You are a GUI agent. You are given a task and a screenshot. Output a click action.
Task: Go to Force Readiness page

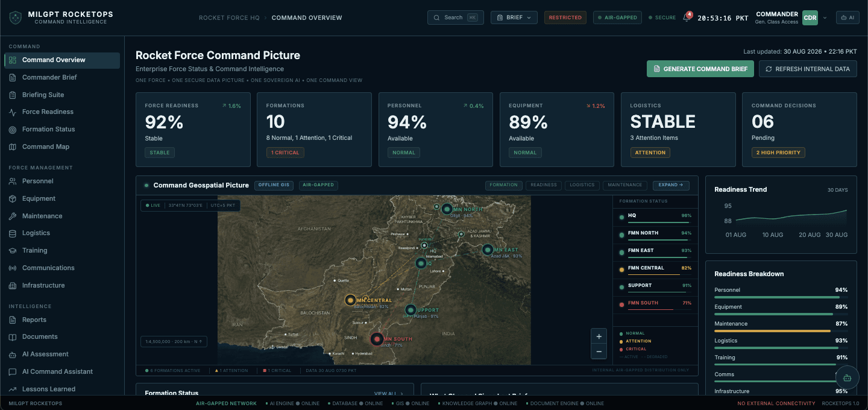click(62, 112)
